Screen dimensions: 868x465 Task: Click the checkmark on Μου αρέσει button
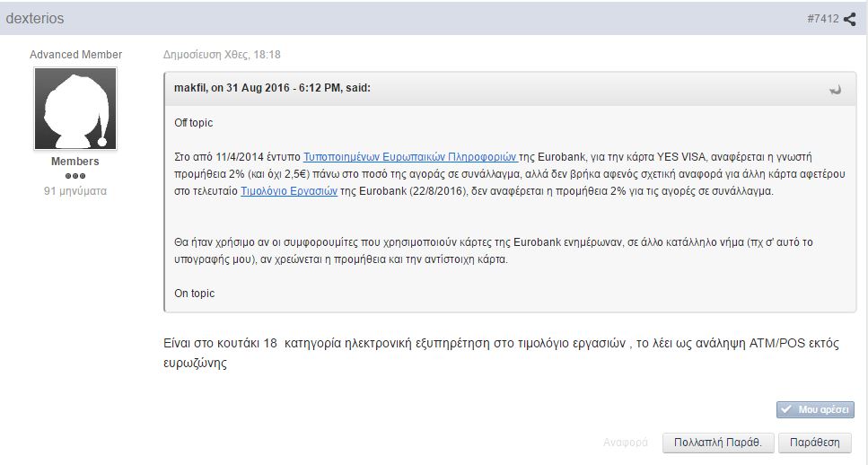click(786, 409)
